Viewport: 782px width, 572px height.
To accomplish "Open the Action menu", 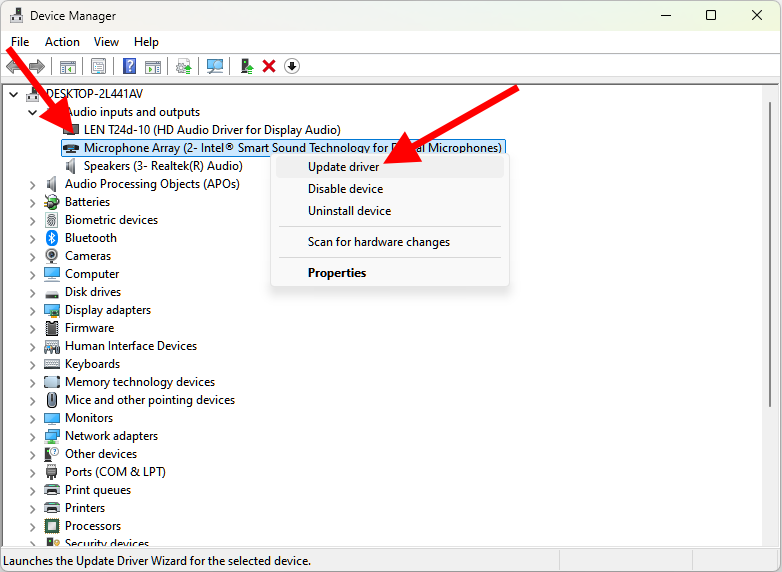I will point(62,42).
